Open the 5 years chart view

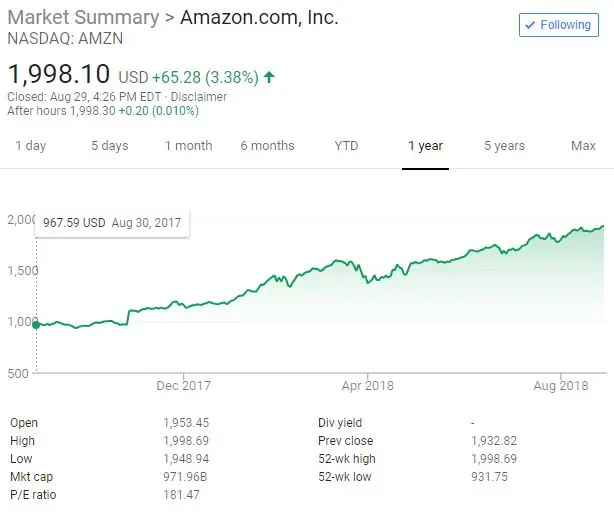click(504, 146)
